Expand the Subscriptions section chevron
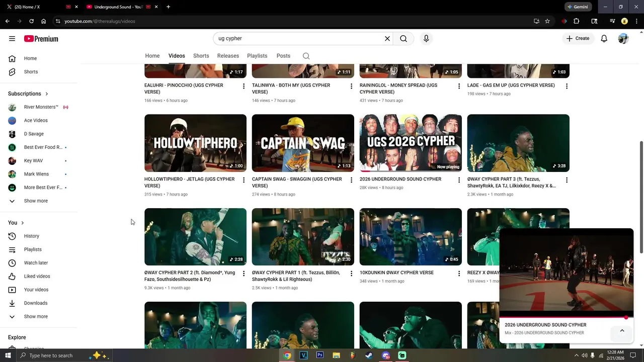Image resolution: width=644 pixels, height=362 pixels. click(x=47, y=94)
